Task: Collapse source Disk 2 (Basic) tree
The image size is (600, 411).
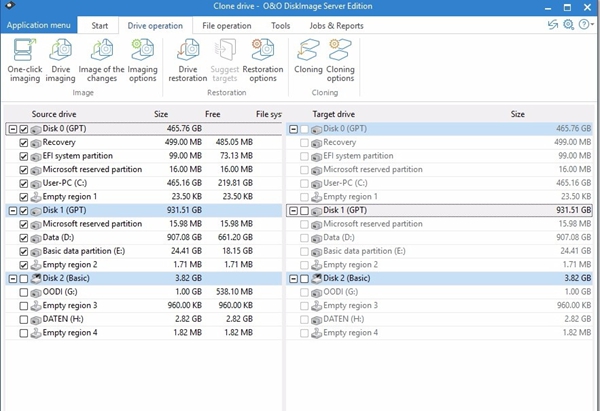Action: 13,279
